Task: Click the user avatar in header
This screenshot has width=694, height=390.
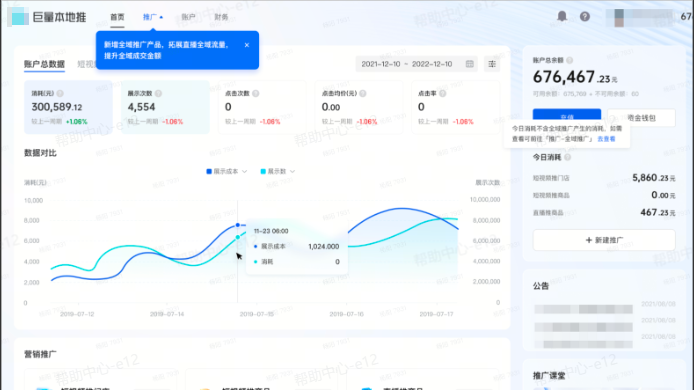Action: pos(619,17)
